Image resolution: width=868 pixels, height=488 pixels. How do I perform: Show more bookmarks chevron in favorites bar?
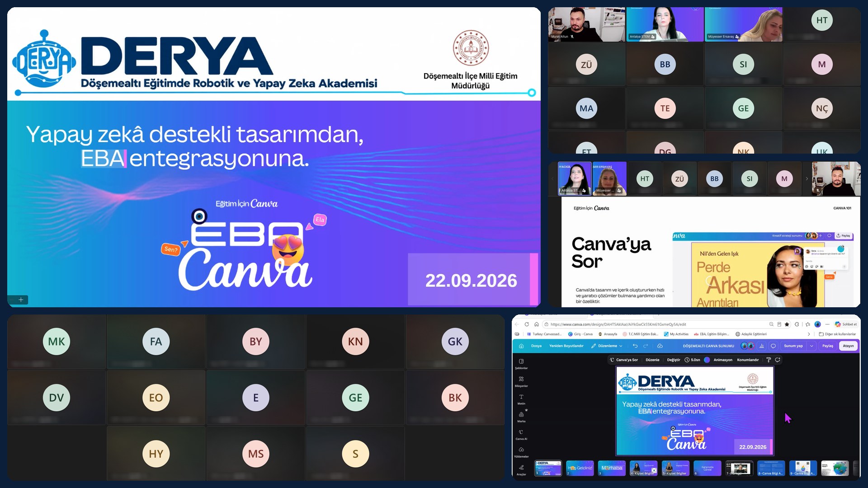[809, 334]
